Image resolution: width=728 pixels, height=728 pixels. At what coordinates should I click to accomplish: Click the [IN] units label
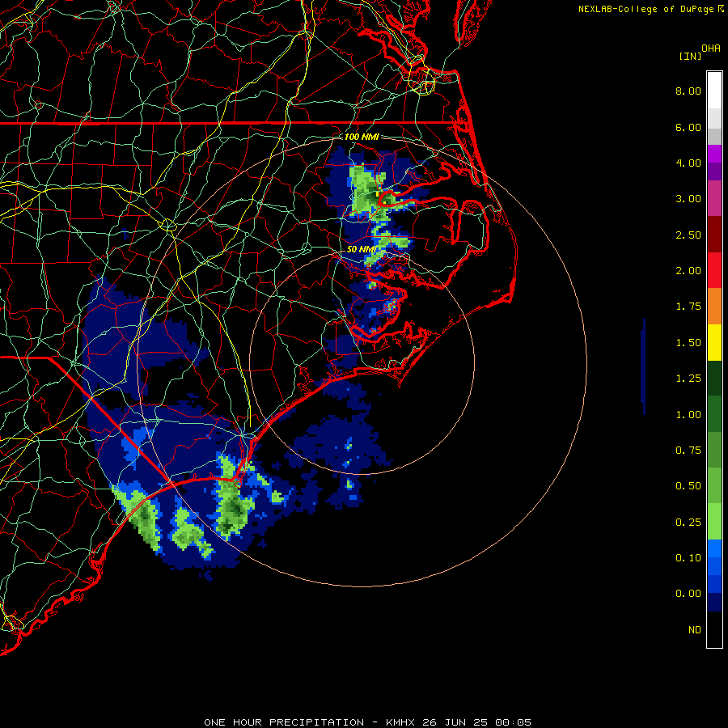coord(690,56)
